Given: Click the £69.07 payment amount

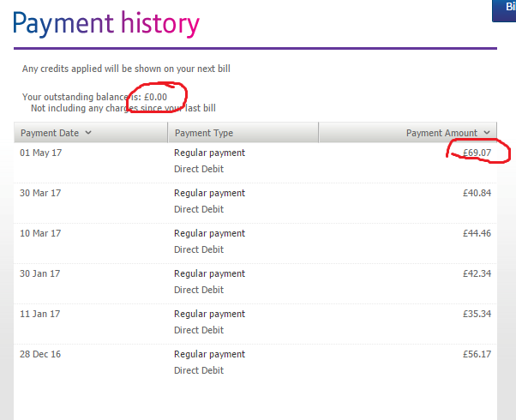Looking at the screenshot, I should click(477, 153).
